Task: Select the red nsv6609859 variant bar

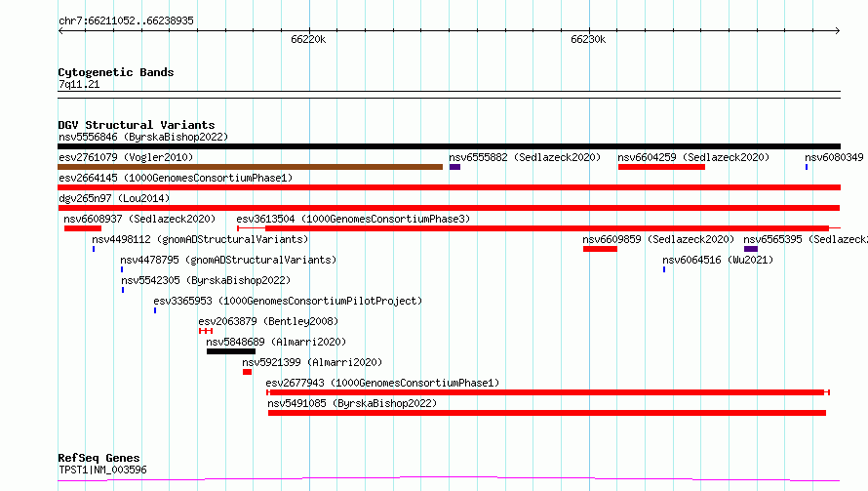Action: [x=600, y=249]
